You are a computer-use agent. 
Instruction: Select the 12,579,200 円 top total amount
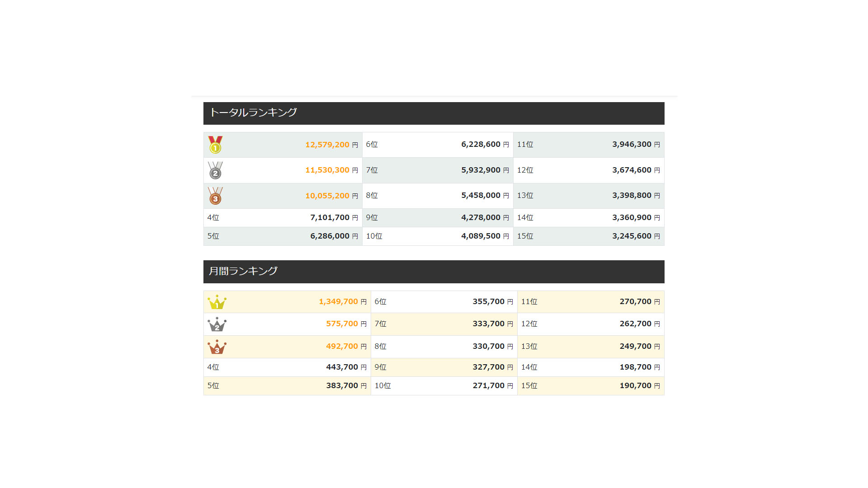point(331,145)
